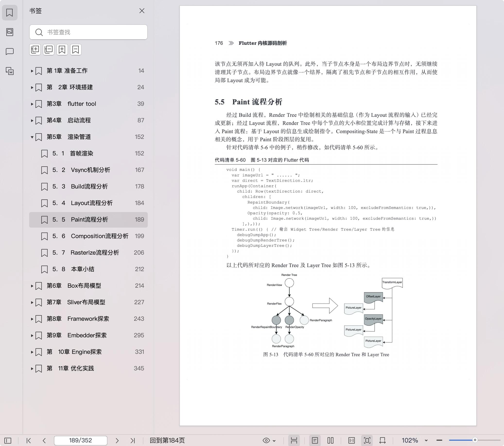The image size is (504, 446).
Task: Open the eye-protection view mode dropdown
Action: pos(269,440)
